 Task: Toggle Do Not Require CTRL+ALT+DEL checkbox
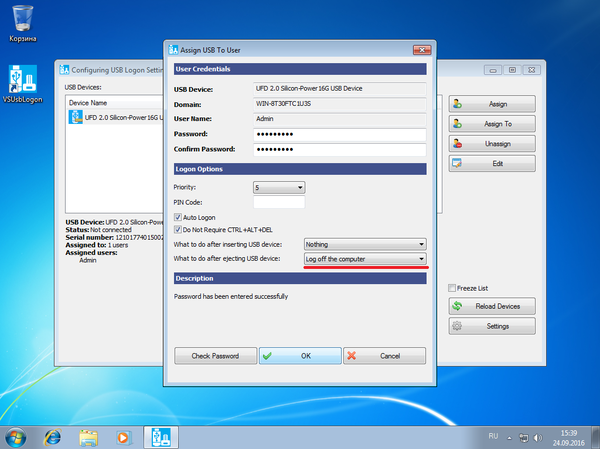pyautogui.click(x=178, y=229)
